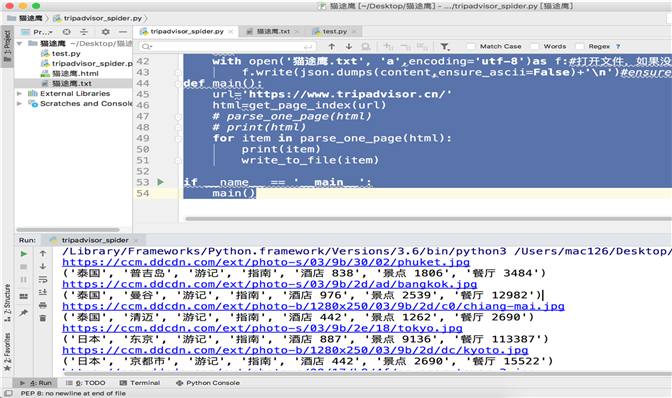Open the Terminal tool window tab
The width and height of the screenshot is (672, 398).
[140, 383]
